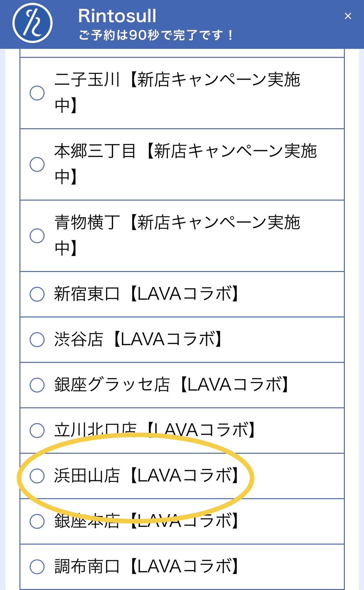Select the 渋谷店 radio button

[x=37, y=340]
